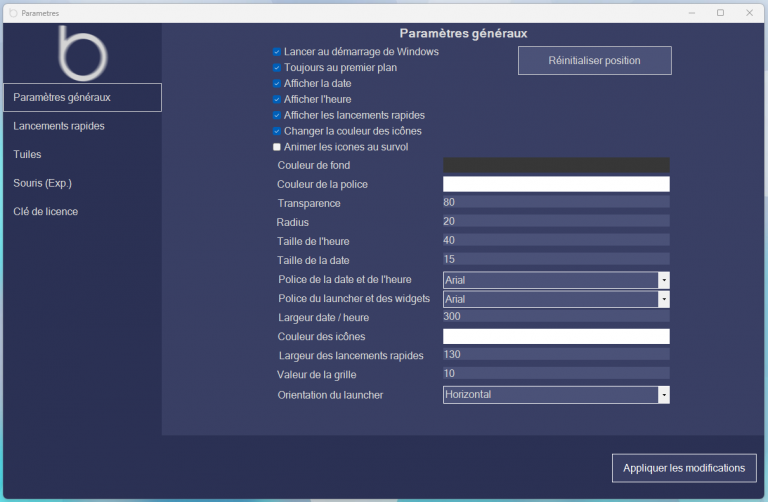The width and height of the screenshot is (768, 502).
Task: Select the Couleur de la police swatch
Action: (555, 184)
